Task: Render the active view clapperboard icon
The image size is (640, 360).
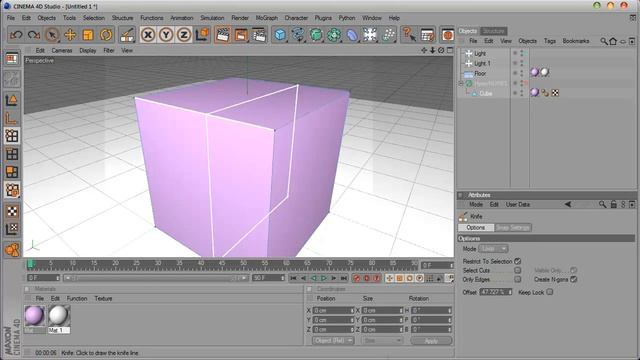Action: (222, 35)
